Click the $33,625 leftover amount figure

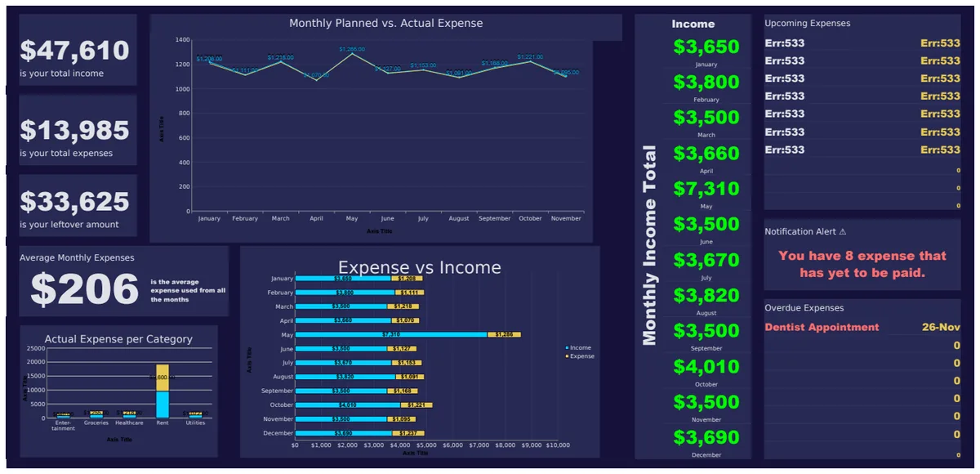[x=74, y=201]
